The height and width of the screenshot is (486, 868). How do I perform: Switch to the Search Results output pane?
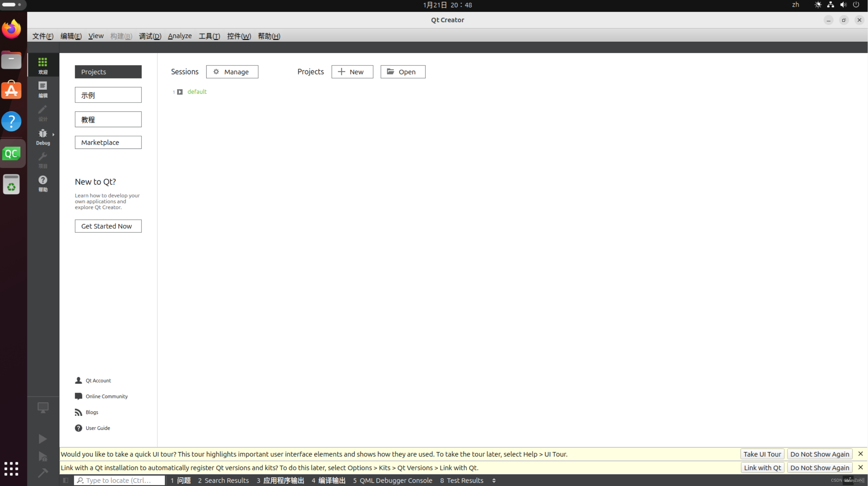click(x=223, y=480)
